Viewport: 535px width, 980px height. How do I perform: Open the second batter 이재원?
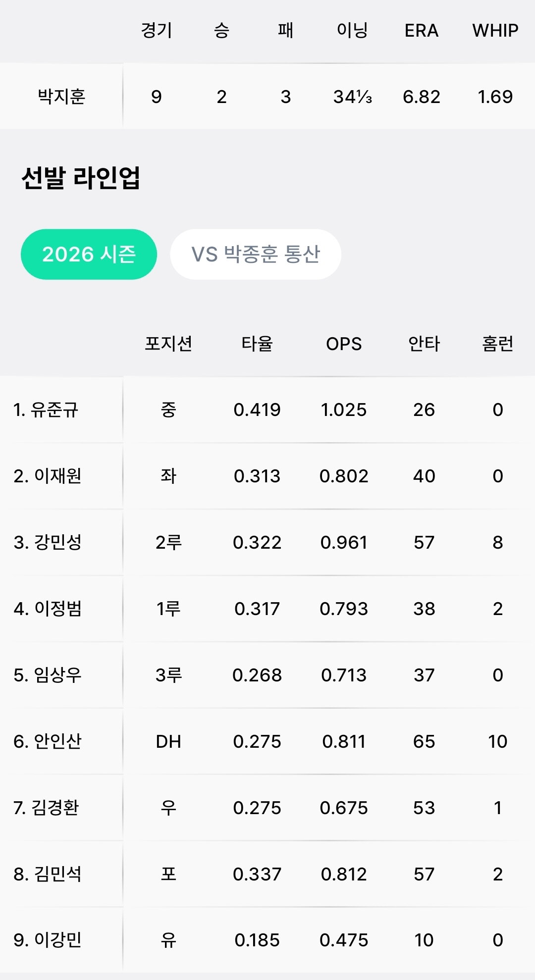tap(267, 476)
